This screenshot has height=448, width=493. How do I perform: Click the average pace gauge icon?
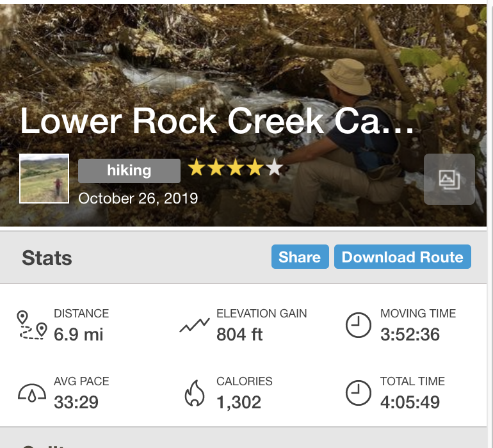tap(33, 393)
